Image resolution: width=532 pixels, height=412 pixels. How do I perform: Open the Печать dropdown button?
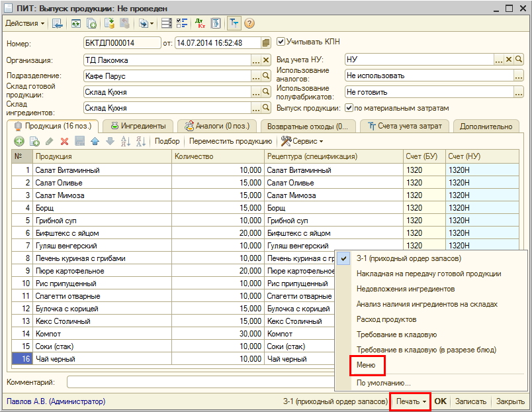coord(410,401)
